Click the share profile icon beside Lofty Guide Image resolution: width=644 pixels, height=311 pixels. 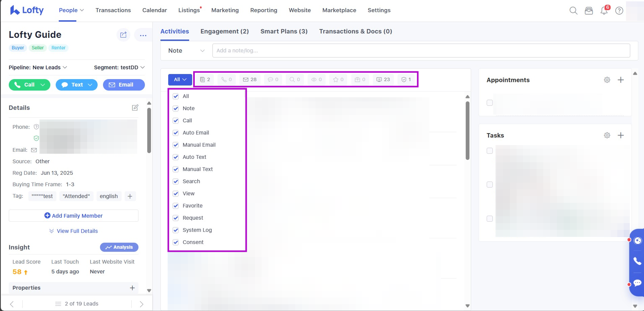pos(123,35)
